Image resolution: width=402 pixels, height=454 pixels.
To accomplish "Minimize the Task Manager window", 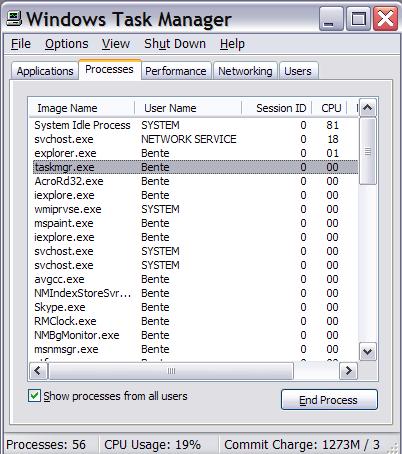I will [331, 19].
